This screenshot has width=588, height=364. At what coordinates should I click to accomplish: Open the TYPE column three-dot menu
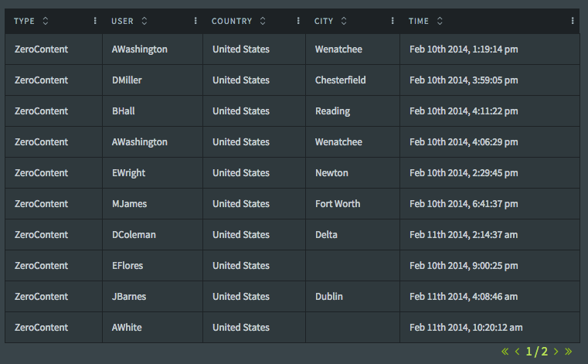click(x=95, y=21)
